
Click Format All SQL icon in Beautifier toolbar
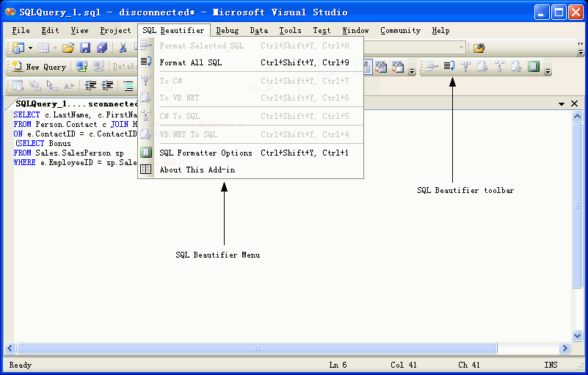449,66
